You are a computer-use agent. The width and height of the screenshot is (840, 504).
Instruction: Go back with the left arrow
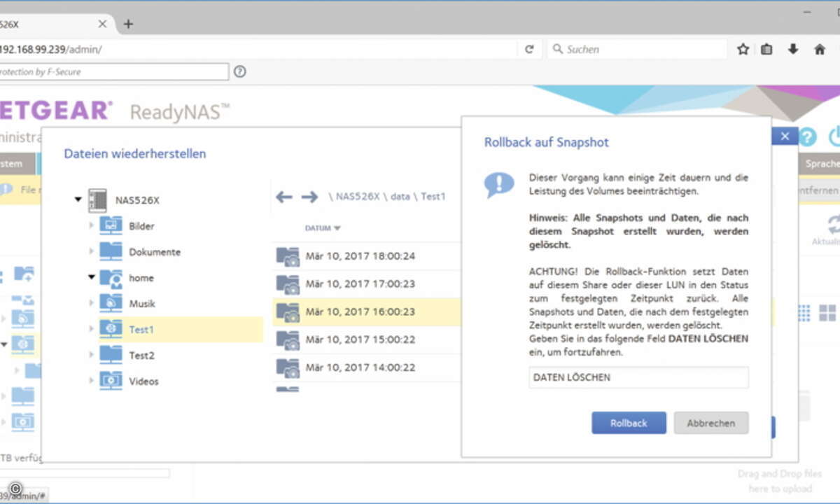click(x=284, y=197)
